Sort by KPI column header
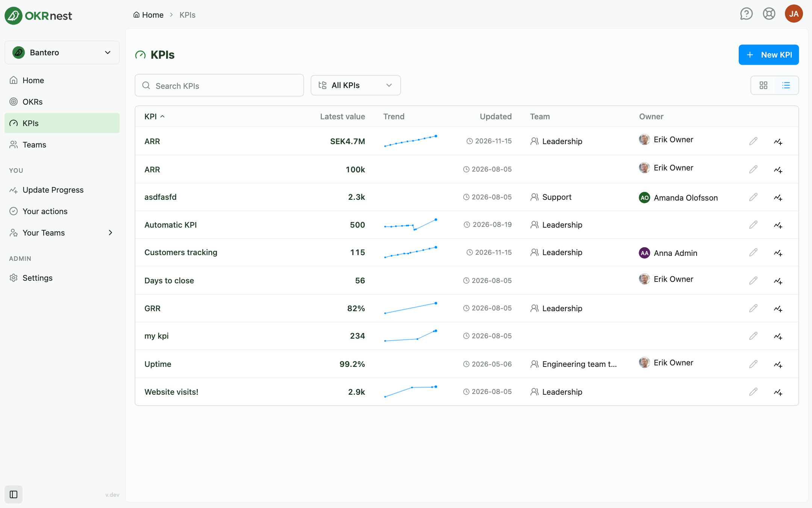Viewport: 812px width, 508px height. (154, 117)
